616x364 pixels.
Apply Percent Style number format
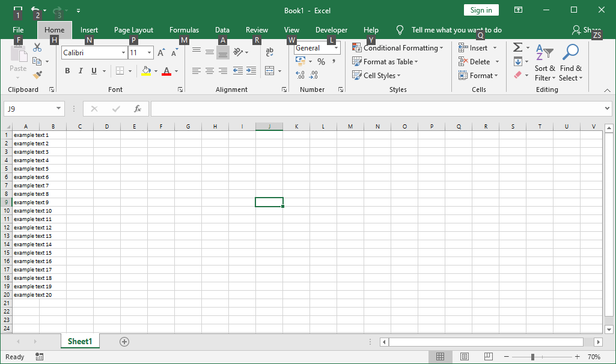pos(321,61)
